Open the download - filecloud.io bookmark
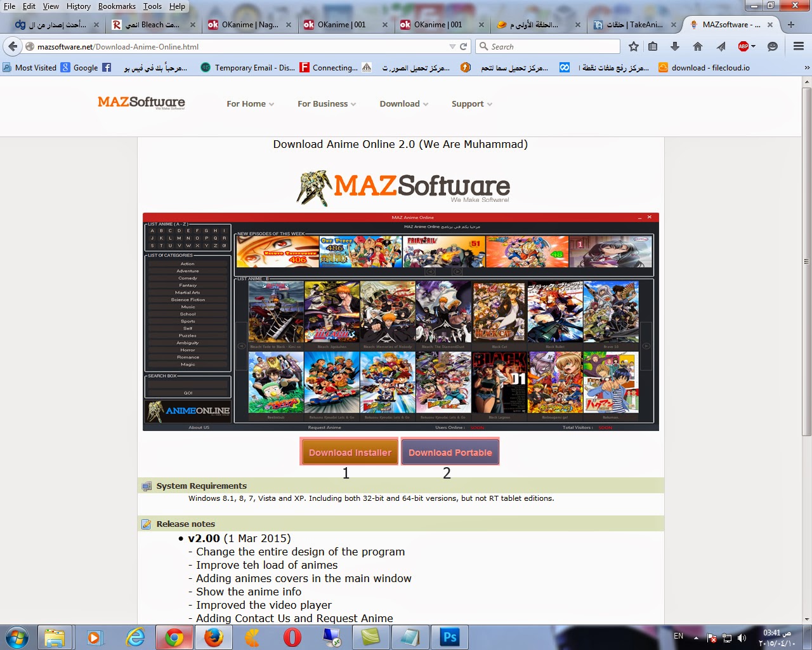 [x=704, y=67]
